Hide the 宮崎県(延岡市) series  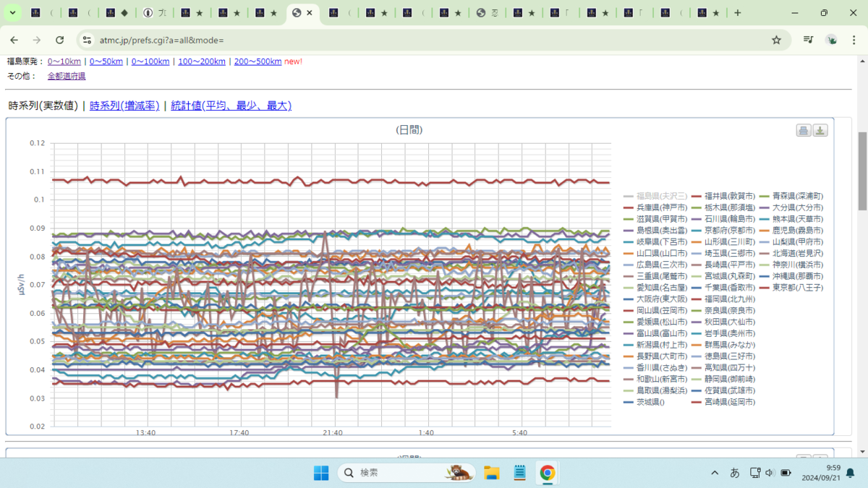point(723,401)
